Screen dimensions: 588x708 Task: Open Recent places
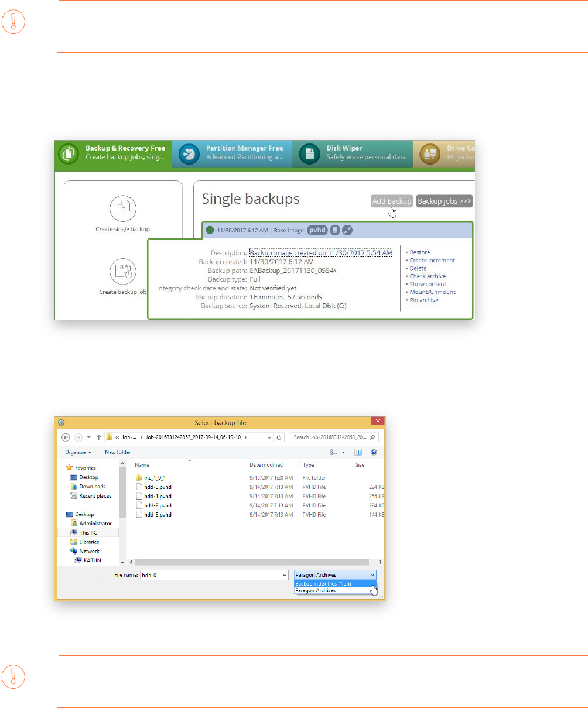[91, 496]
